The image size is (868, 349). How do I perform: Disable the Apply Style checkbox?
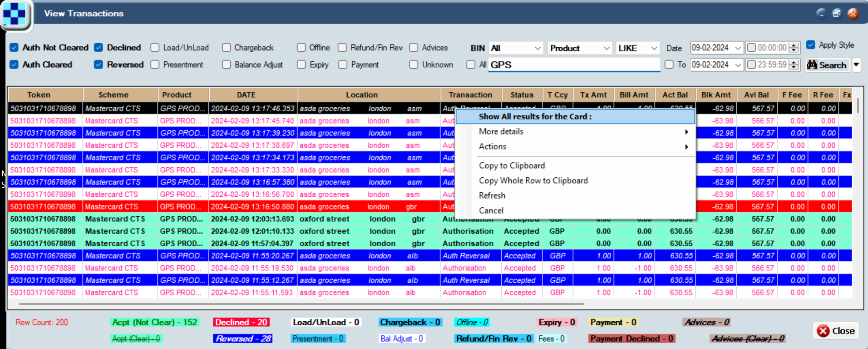coord(810,45)
